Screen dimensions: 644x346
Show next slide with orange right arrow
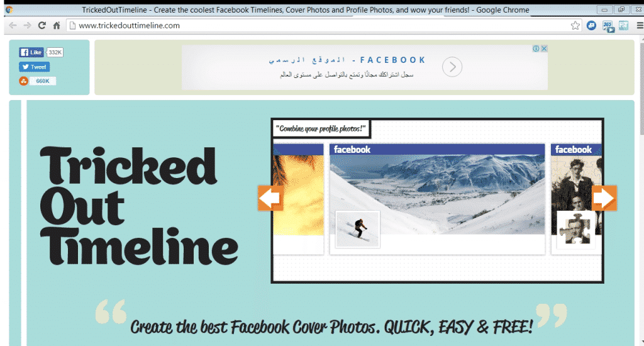click(604, 198)
